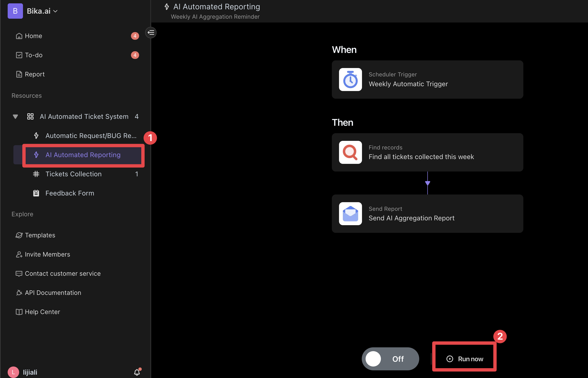Select the Report navigation item
Screen dimensions: 588x378
[x=34, y=74]
